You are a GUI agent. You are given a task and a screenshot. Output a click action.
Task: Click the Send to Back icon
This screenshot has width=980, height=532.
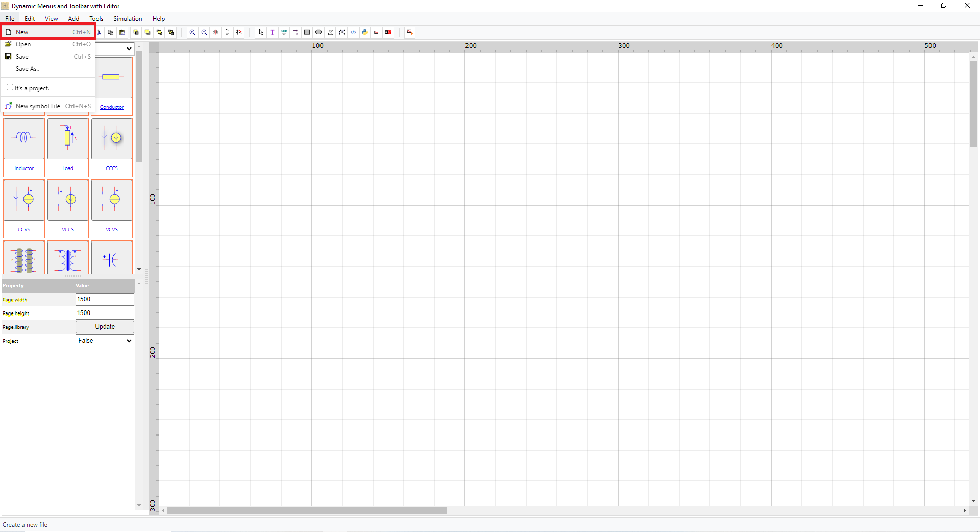(148, 32)
